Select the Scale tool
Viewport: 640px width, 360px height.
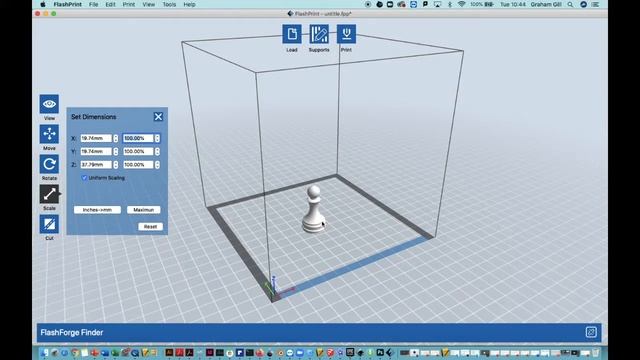point(49,194)
